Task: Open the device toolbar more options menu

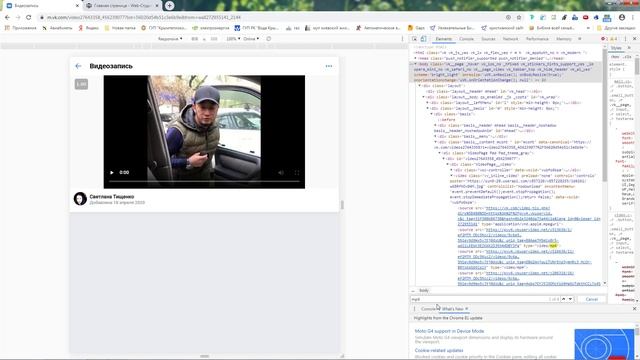Action: (402, 39)
